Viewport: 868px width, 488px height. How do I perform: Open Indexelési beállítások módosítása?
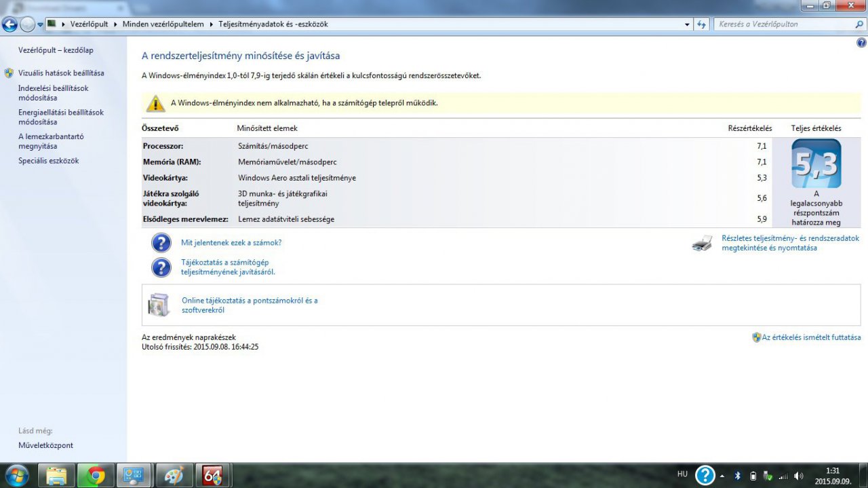click(53, 93)
